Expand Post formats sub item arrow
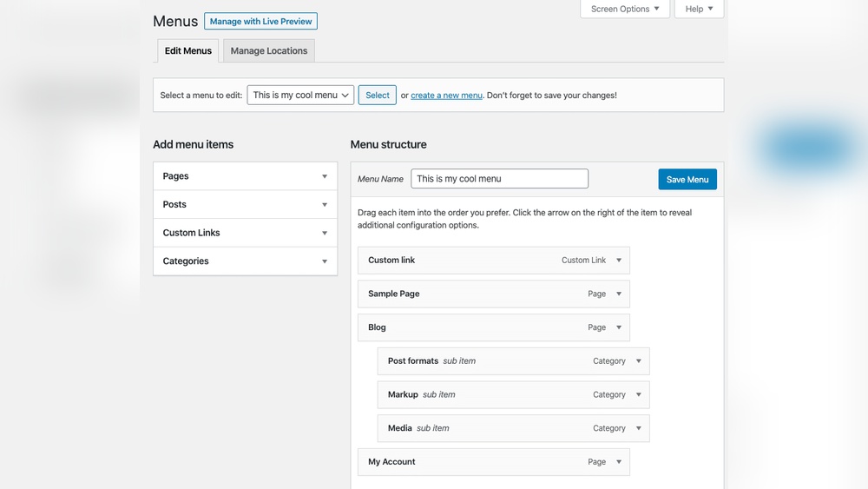The image size is (868, 489). [638, 361]
